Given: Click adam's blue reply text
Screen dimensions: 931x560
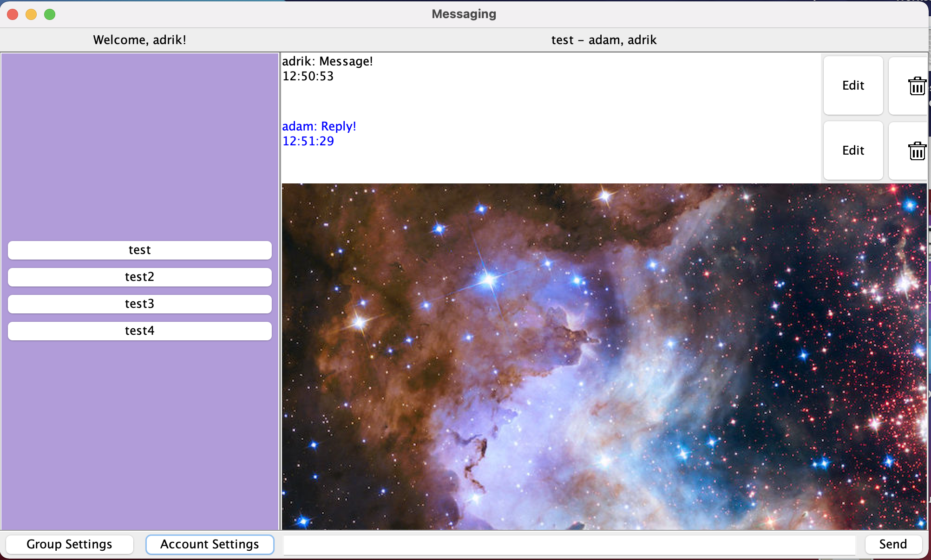Looking at the screenshot, I should click(319, 126).
